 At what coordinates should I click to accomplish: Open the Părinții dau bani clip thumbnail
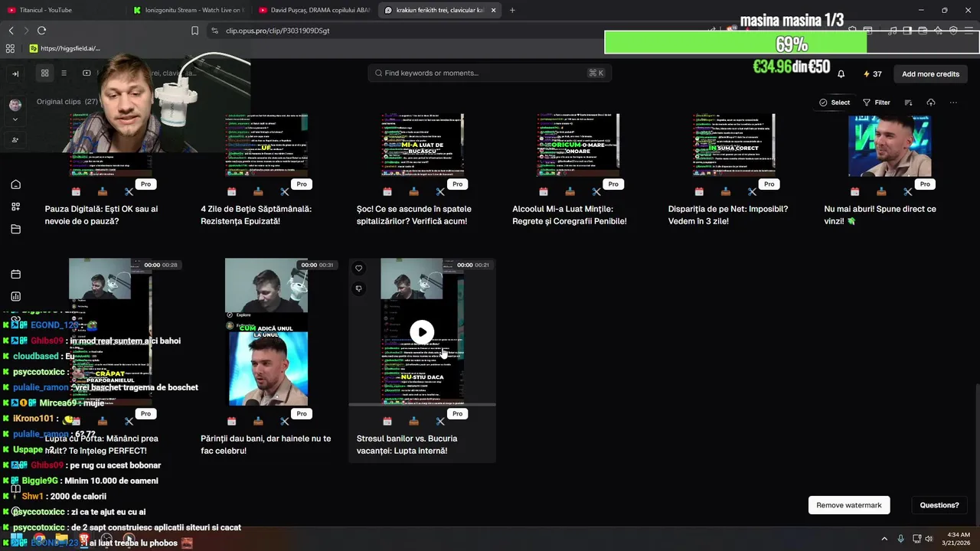pyautogui.click(x=266, y=332)
